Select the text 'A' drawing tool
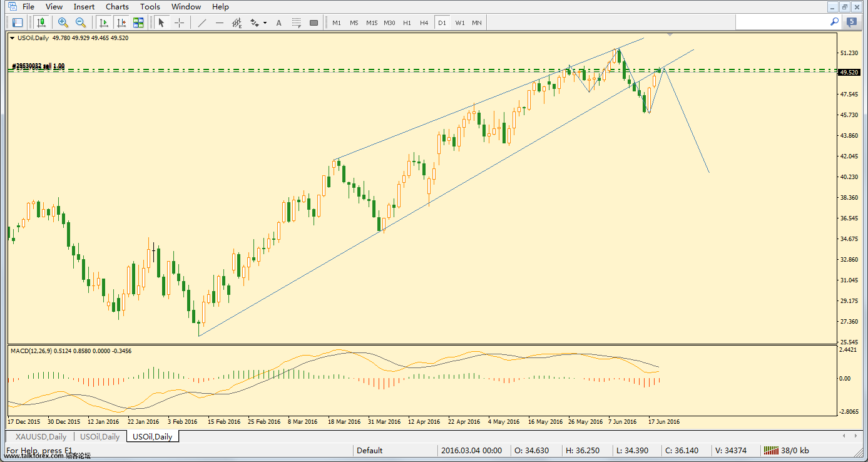Viewport: 868px width, 462px height. coord(279,23)
